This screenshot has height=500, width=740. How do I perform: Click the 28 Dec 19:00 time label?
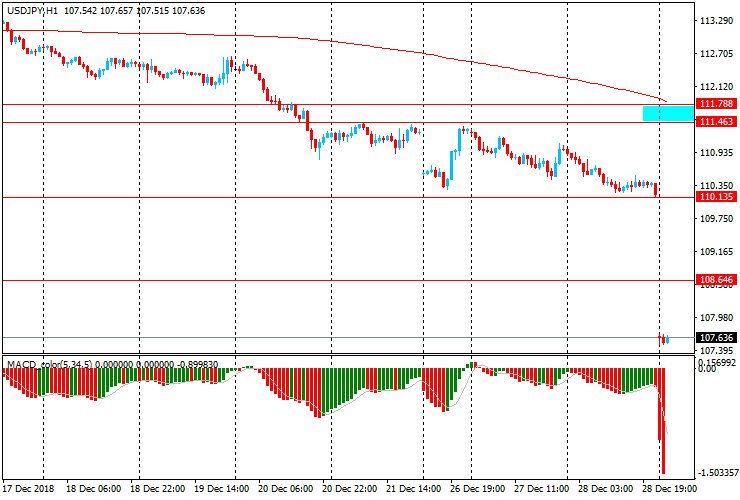pyautogui.click(x=669, y=489)
